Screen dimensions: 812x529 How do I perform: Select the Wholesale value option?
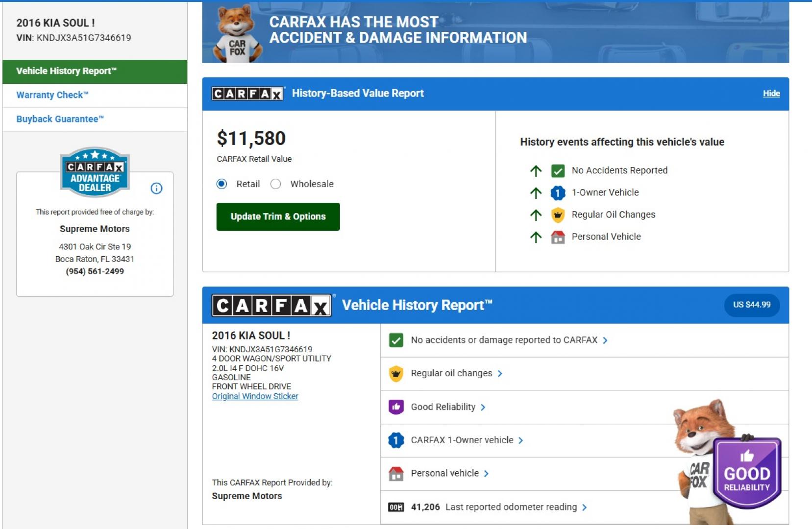click(276, 184)
